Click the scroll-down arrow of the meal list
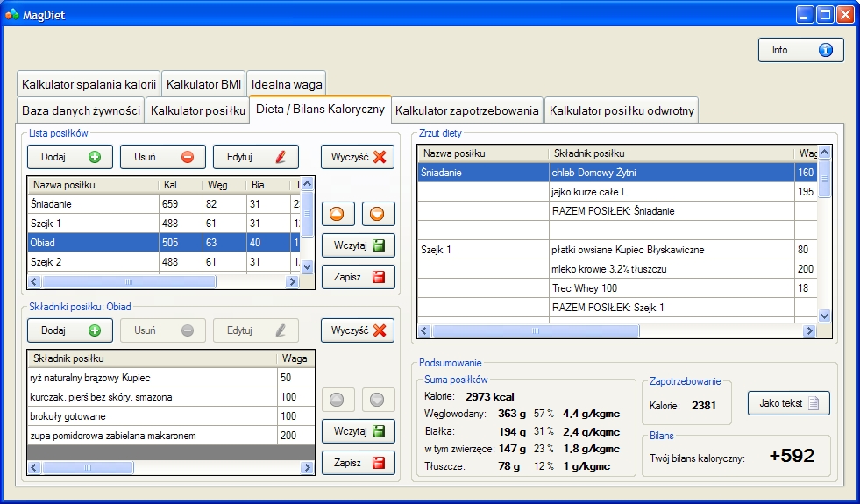The width and height of the screenshot is (860, 504). (307, 267)
